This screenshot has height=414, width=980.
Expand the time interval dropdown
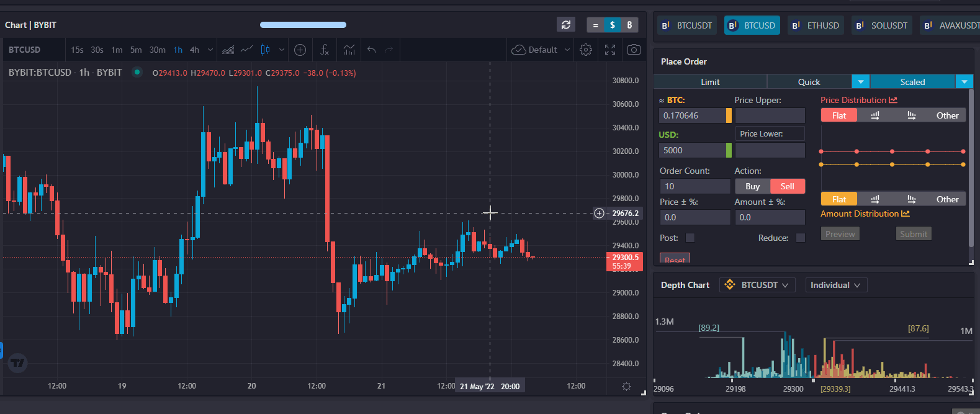[x=210, y=50]
